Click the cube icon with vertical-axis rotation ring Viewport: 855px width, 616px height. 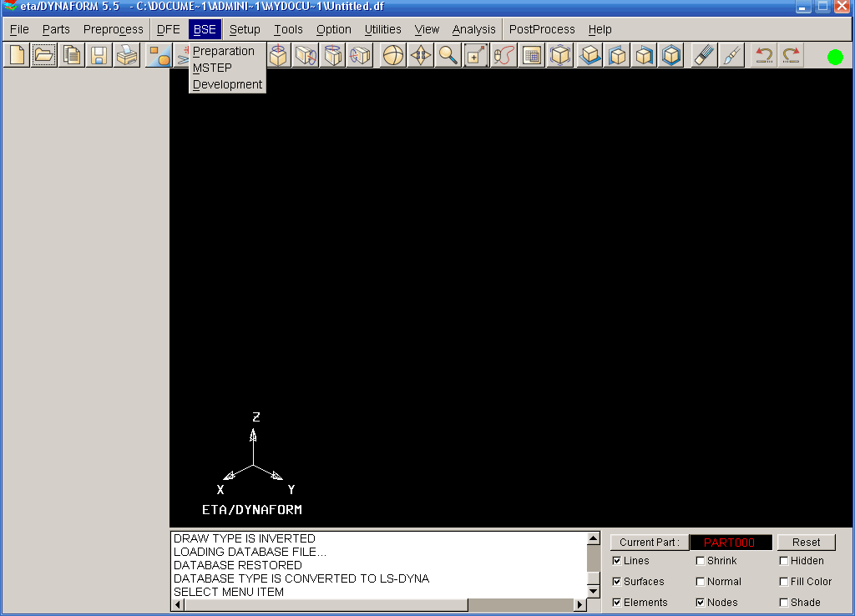click(279, 55)
